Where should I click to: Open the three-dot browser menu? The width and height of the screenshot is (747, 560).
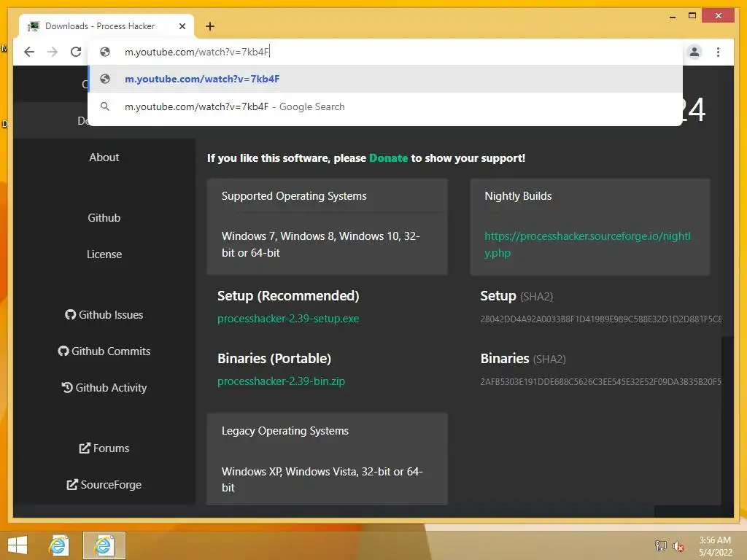(718, 52)
